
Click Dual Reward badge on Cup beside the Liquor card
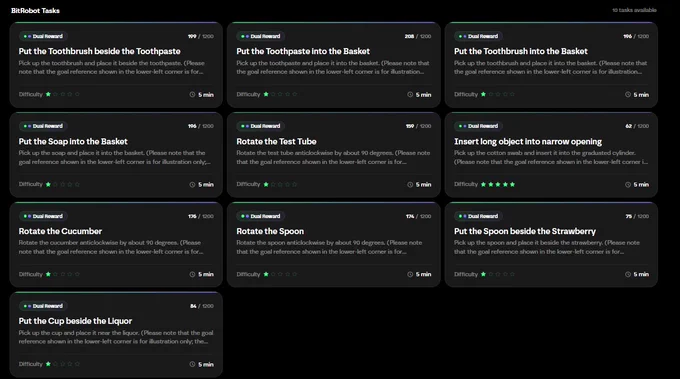[43, 306]
